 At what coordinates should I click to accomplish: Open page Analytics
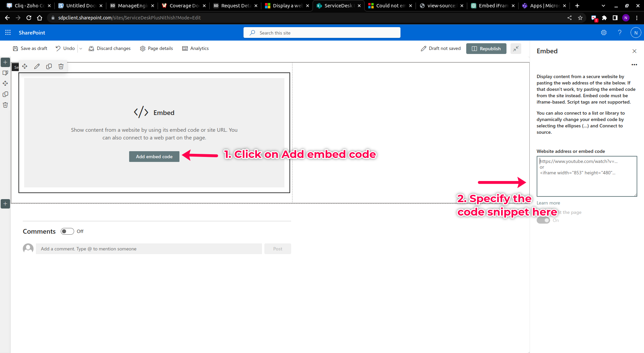[196, 49]
